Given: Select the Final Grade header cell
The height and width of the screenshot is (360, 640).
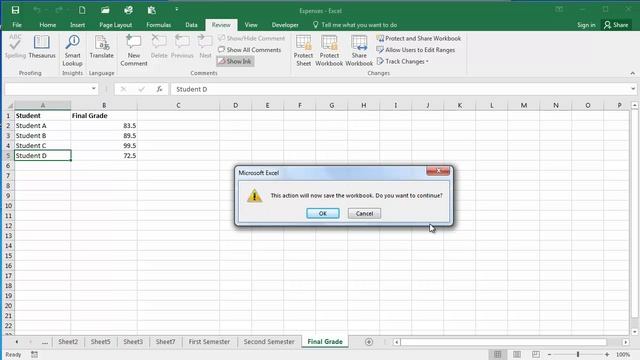Looking at the screenshot, I should pyautogui.click(x=104, y=116).
